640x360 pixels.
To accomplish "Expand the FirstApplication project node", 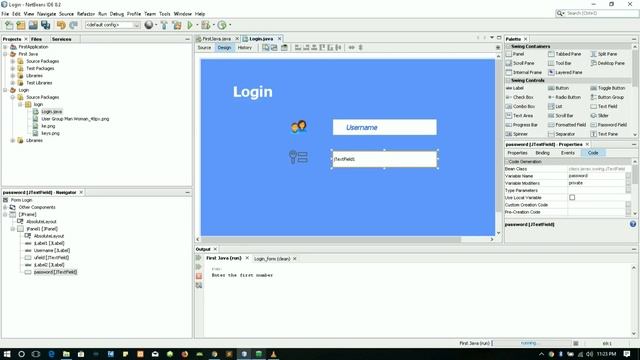I will point(5,47).
